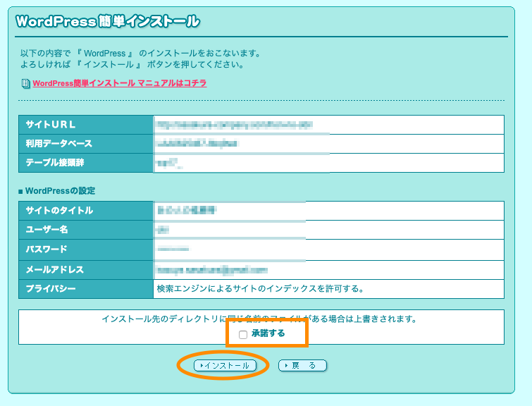Viewport: 532px width, 406px height.
Task: Select the テーブル接頭辞 header cell
Action: [86, 163]
